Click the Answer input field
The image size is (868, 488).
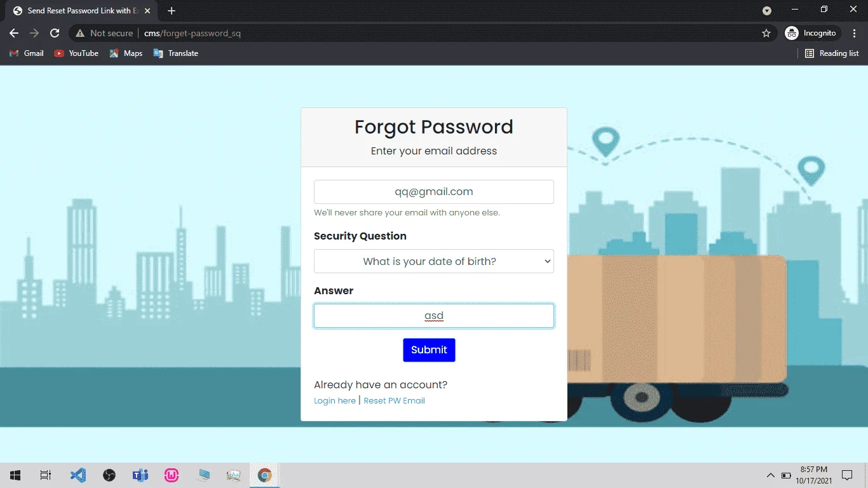tap(434, 316)
